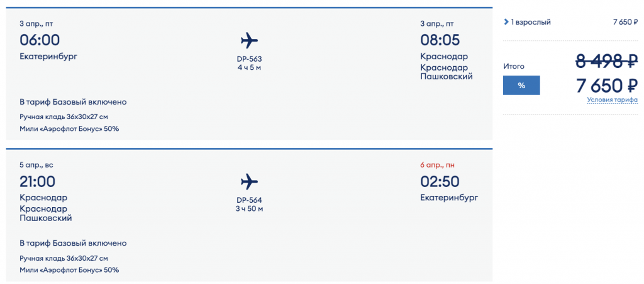Click the DP-564 flight number
The image size is (644, 284).
pyautogui.click(x=249, y=200)
